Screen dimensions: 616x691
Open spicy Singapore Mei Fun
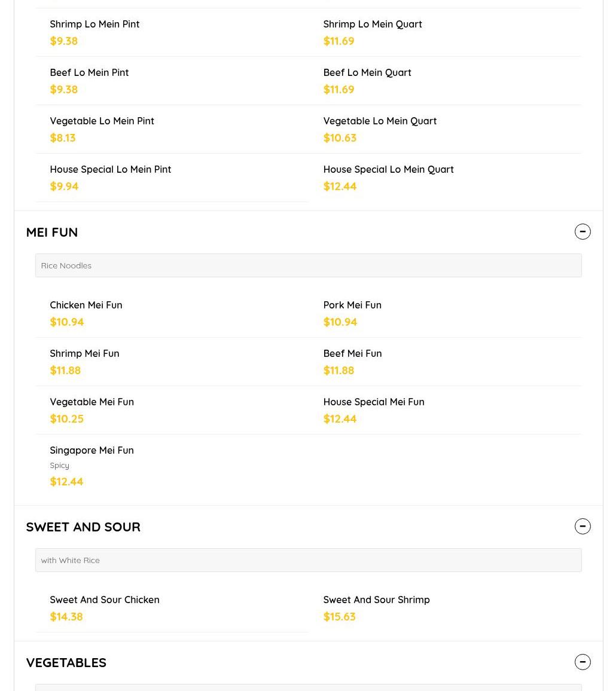(92, 451)
